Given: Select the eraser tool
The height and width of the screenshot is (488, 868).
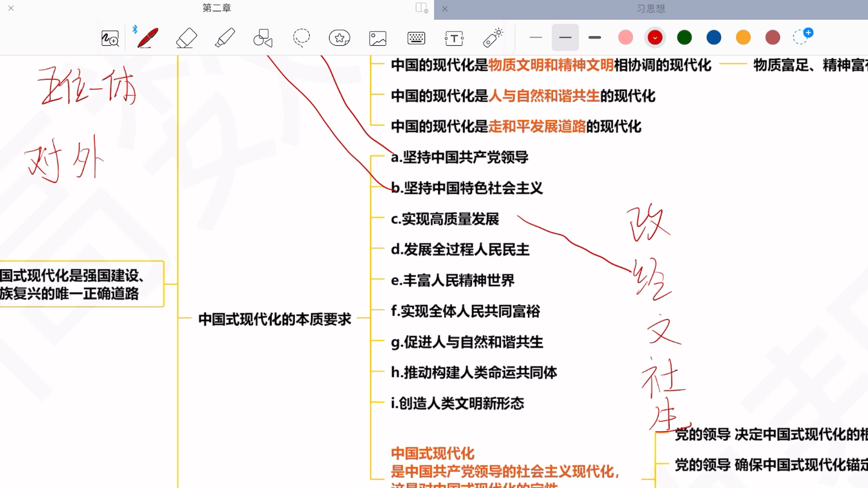Looking at the screenshot, I should (186, 38).
